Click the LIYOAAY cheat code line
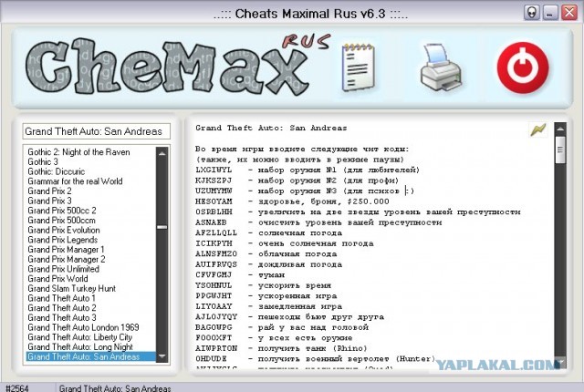584x392 pixels. pyautogui.click(x=269, y=306)
